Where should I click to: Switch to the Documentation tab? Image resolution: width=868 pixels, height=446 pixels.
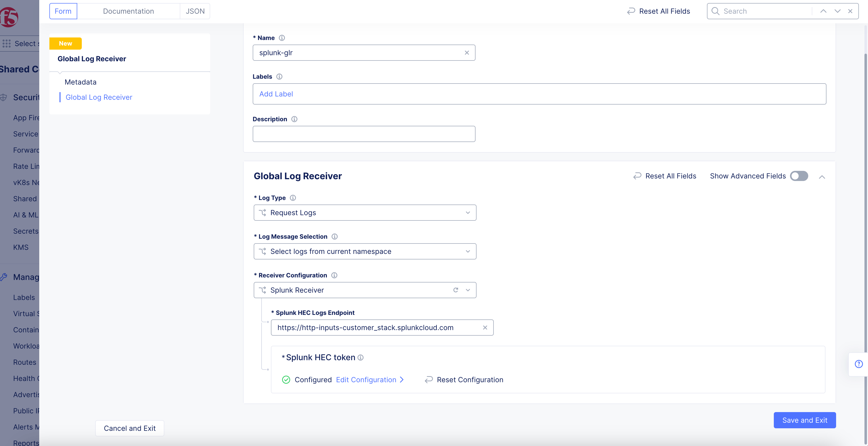point(128,11)
